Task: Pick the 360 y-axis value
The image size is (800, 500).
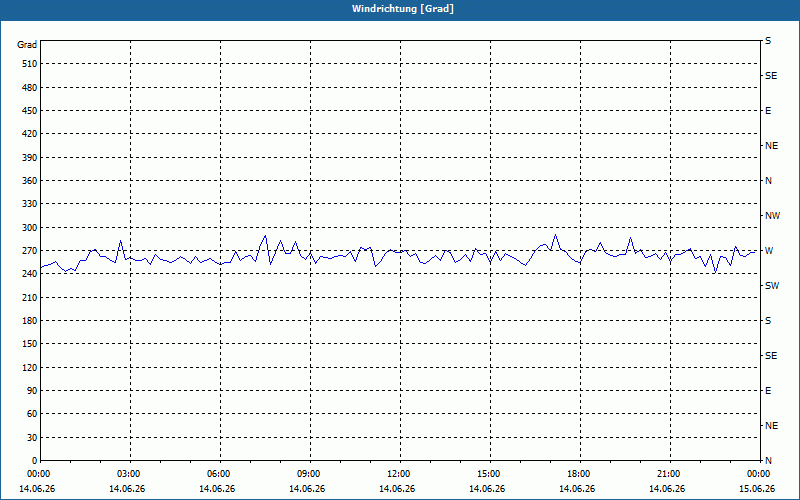Action: point(30,181)
